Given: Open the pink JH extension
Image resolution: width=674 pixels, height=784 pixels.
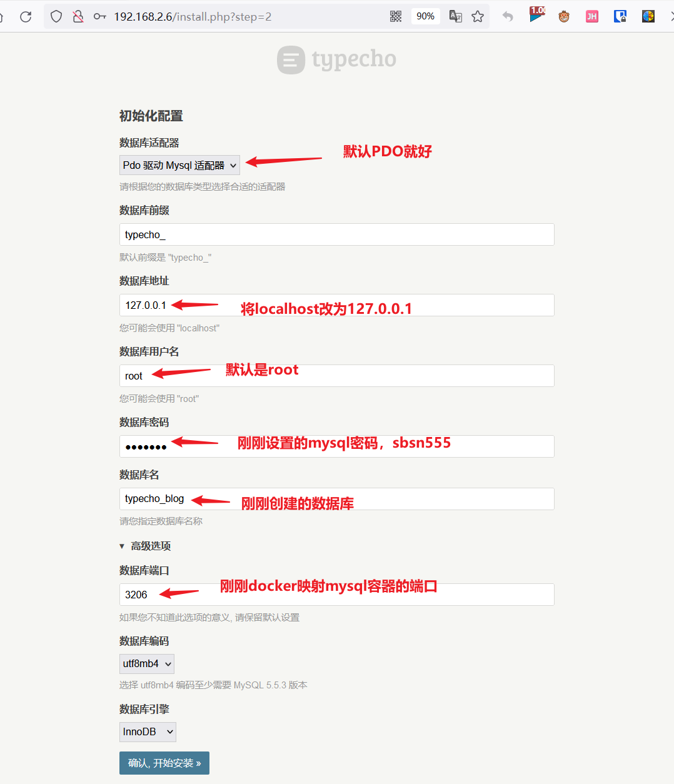Looking at the screenshot, I should point(591,16).
